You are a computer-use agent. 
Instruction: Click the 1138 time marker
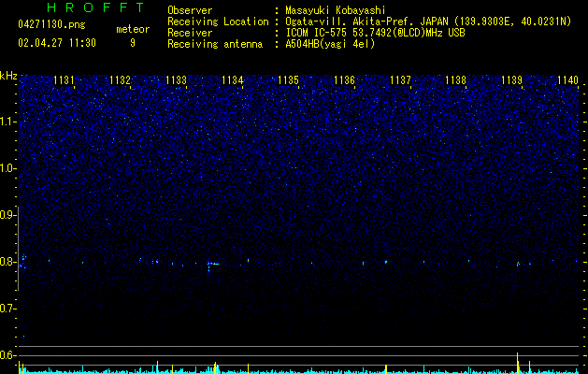point(455,80)
